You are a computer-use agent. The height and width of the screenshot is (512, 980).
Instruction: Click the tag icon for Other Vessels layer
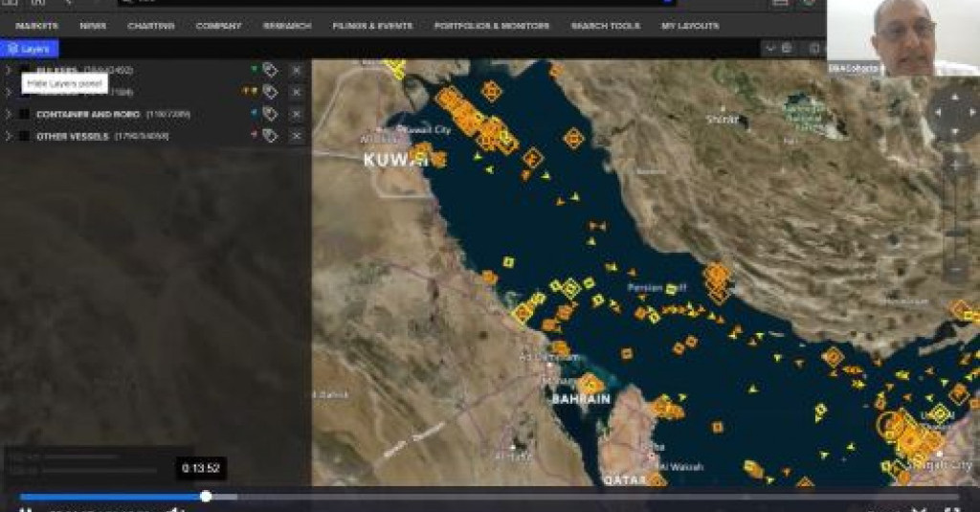point(270,136)
